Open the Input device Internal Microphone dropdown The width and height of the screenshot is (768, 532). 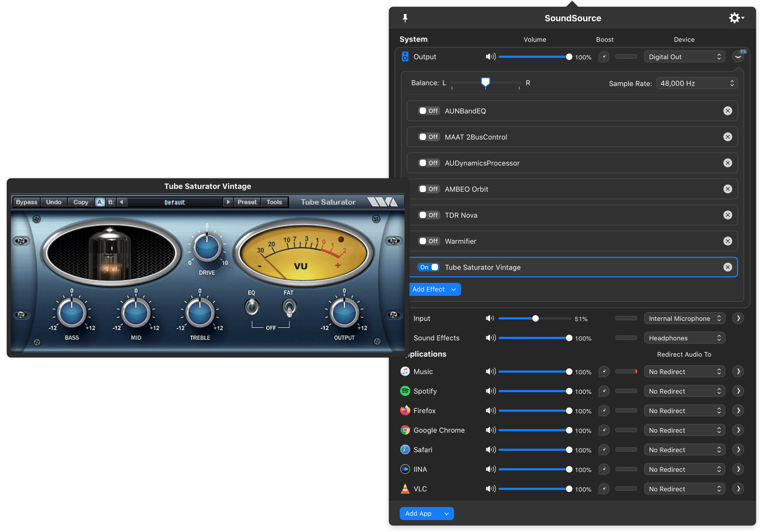click(684, 318)
